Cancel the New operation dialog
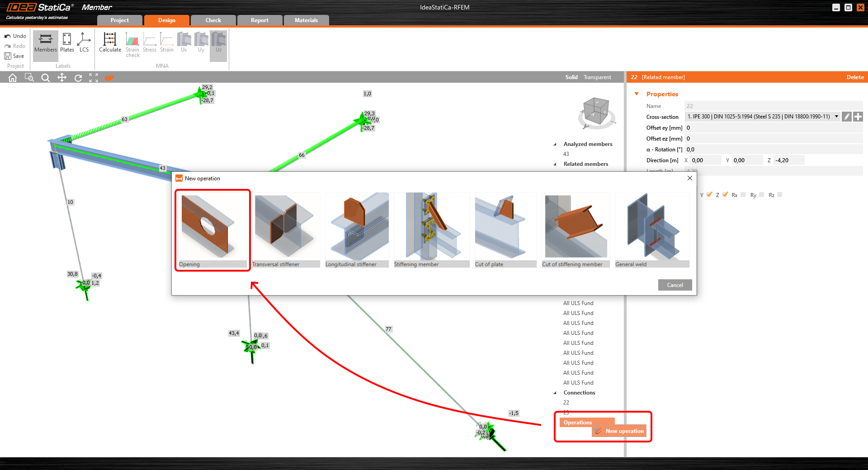Screen dimensions: 868x470 click(x=675, y=285)
